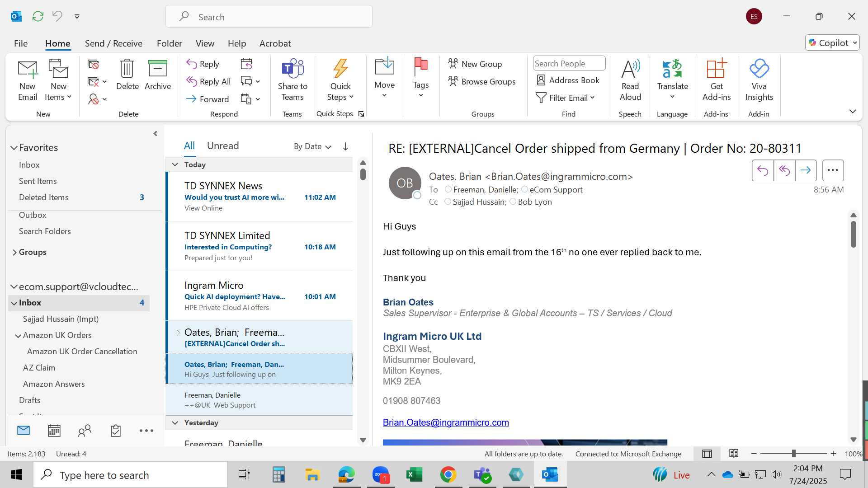The width and height of the screenshot is (868, 488).
Task: Click reply arrow in reading pane
Action: pyautogui.click(x=763, y=170)
